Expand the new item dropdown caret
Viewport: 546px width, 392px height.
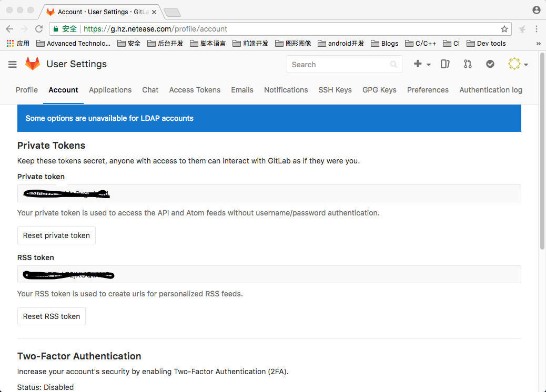pyautogui.click(x=429, y=65)
